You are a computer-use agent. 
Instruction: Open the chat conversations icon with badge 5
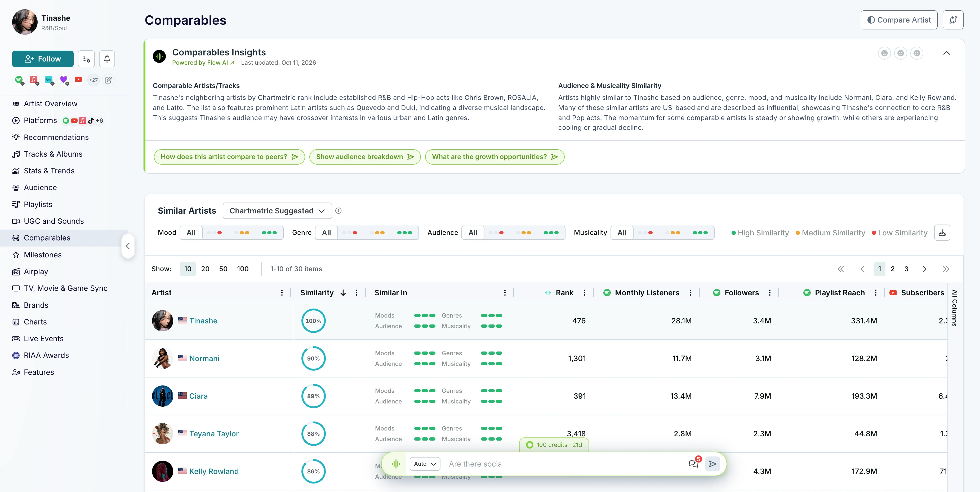693,463
